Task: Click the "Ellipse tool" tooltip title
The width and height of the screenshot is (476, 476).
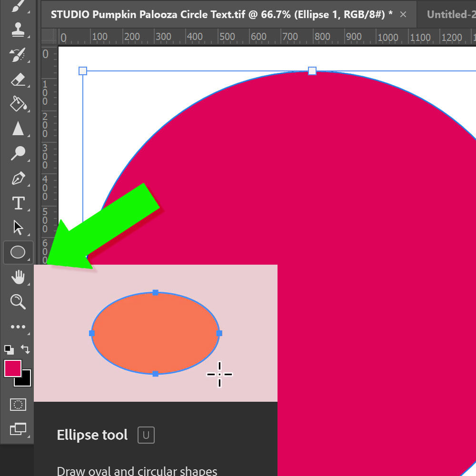Action: [92, 435]
